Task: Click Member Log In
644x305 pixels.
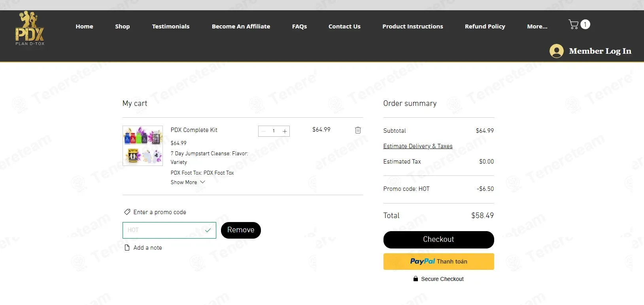Action: click(x=600, y=51)
